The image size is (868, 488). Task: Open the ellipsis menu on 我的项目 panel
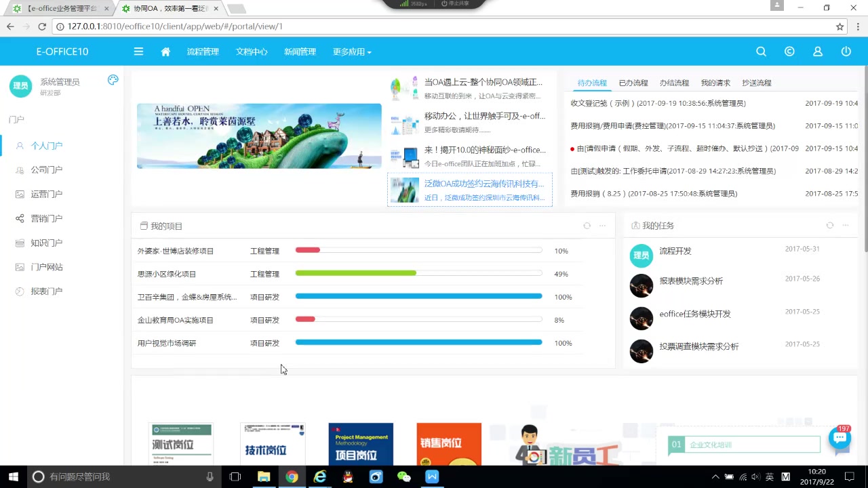coord(602,226)
